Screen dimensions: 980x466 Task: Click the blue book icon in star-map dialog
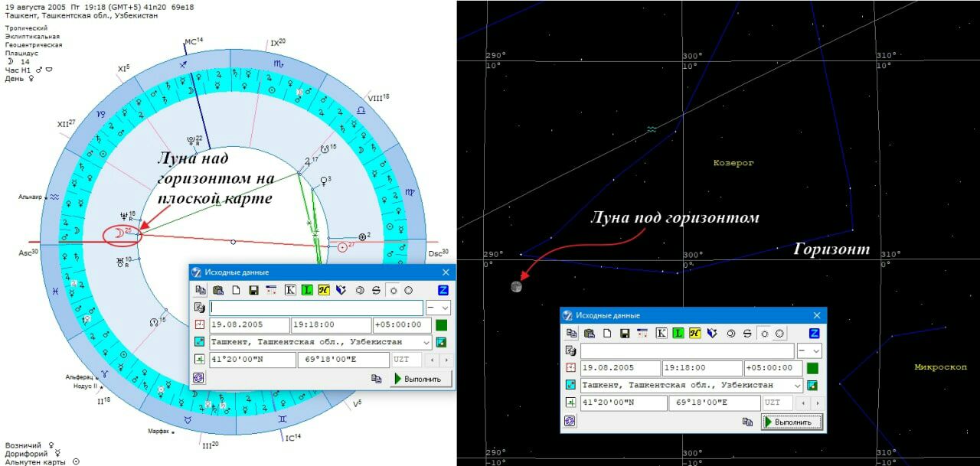(x=711, y=333)
